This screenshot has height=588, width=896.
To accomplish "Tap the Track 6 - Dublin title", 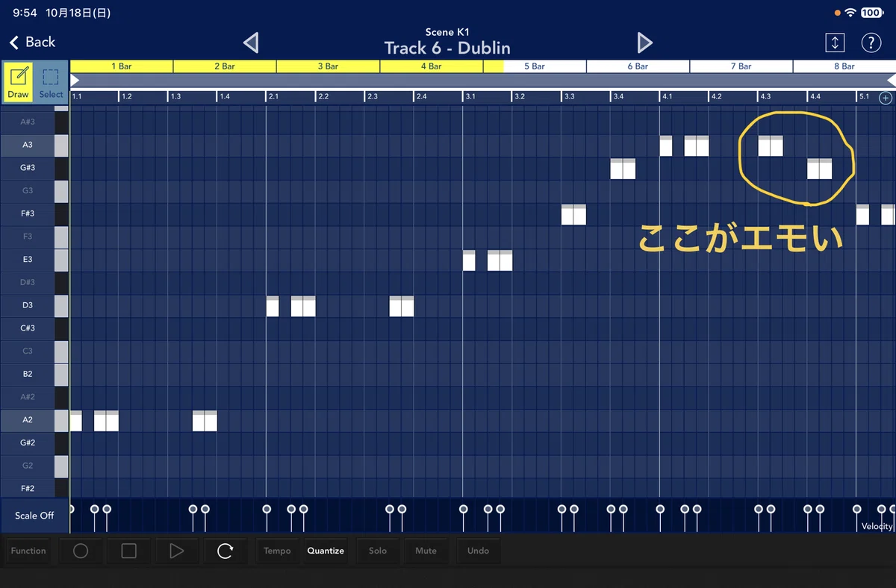I will click(447, 48).
